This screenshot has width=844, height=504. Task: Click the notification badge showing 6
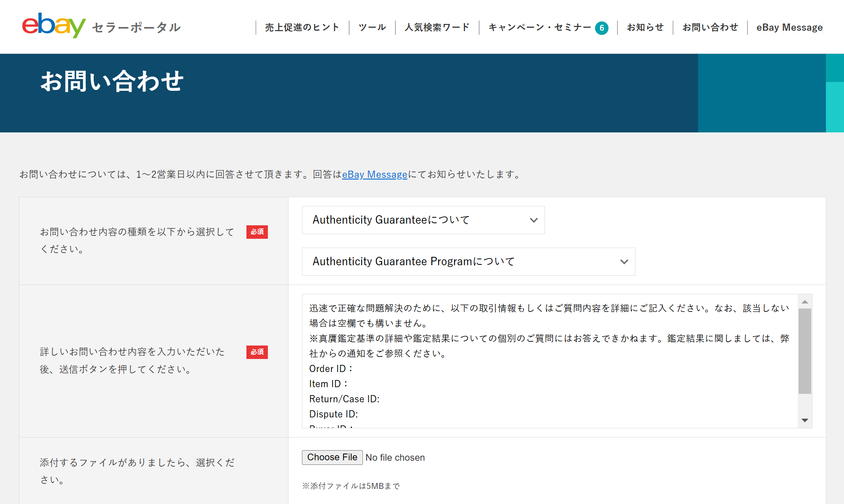(602, 28)
